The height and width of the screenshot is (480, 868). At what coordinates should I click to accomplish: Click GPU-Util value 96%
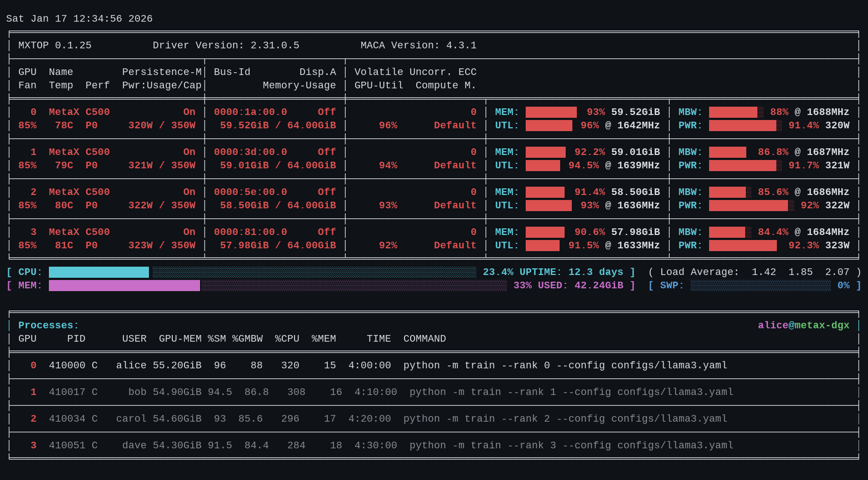388,126
